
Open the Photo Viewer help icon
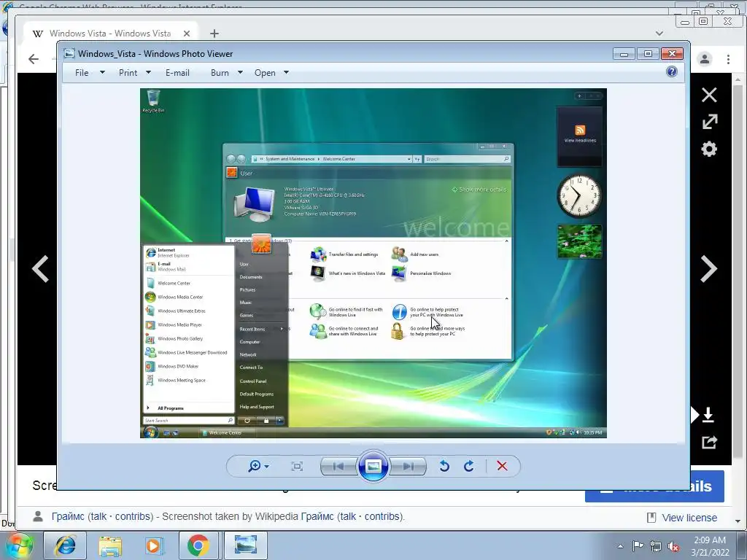coord(672,72)
